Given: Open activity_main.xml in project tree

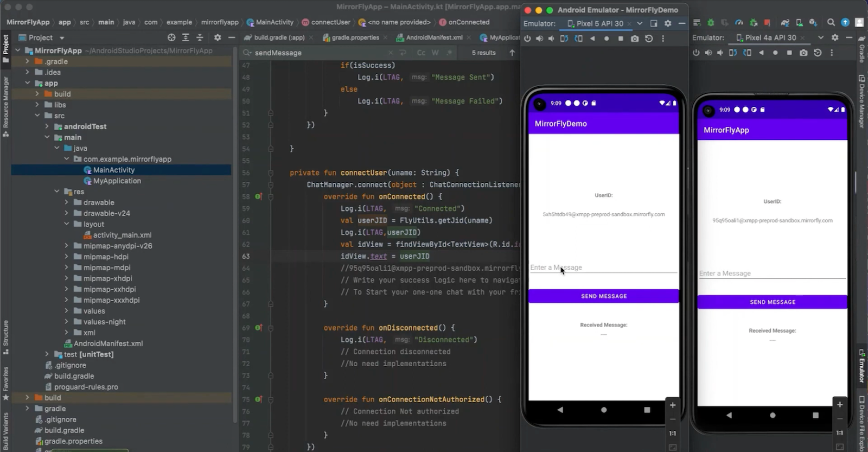Looking at the screenshot, I should 118,235.
